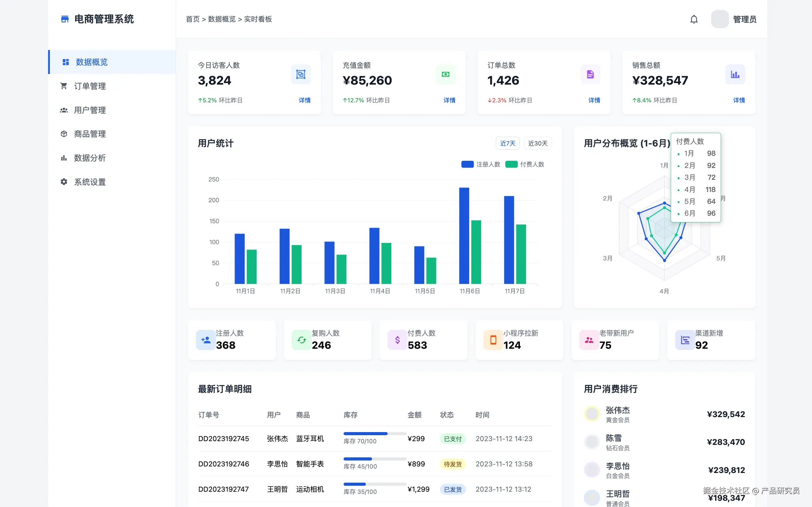Click the notification bell icon
The image size is (812, 507).
click(x=694, y=19)
